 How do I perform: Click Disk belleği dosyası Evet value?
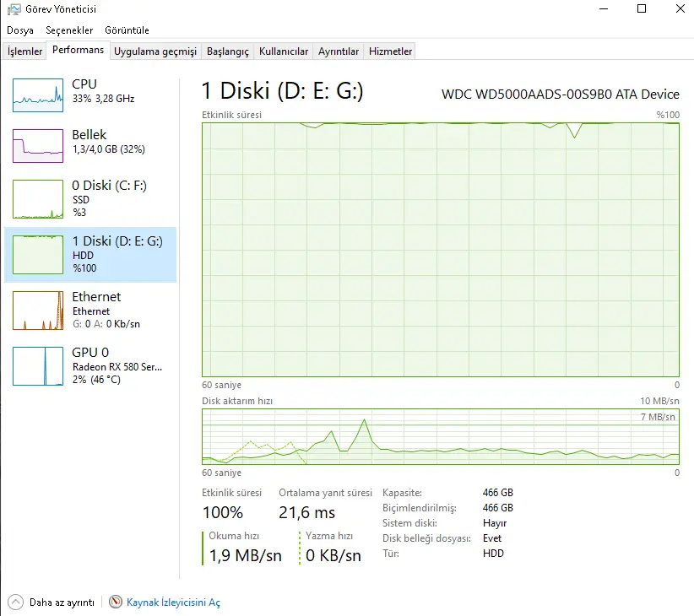492,538
